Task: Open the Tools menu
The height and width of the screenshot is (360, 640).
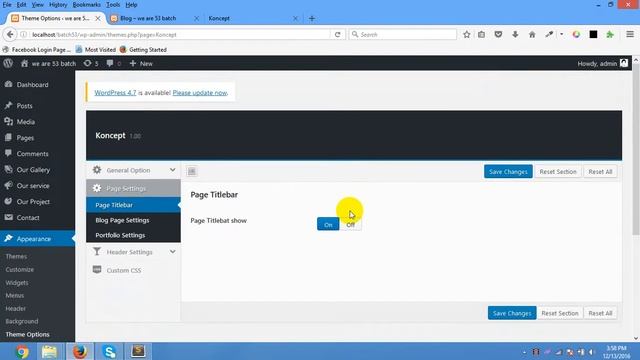Action: coord(113,5)
